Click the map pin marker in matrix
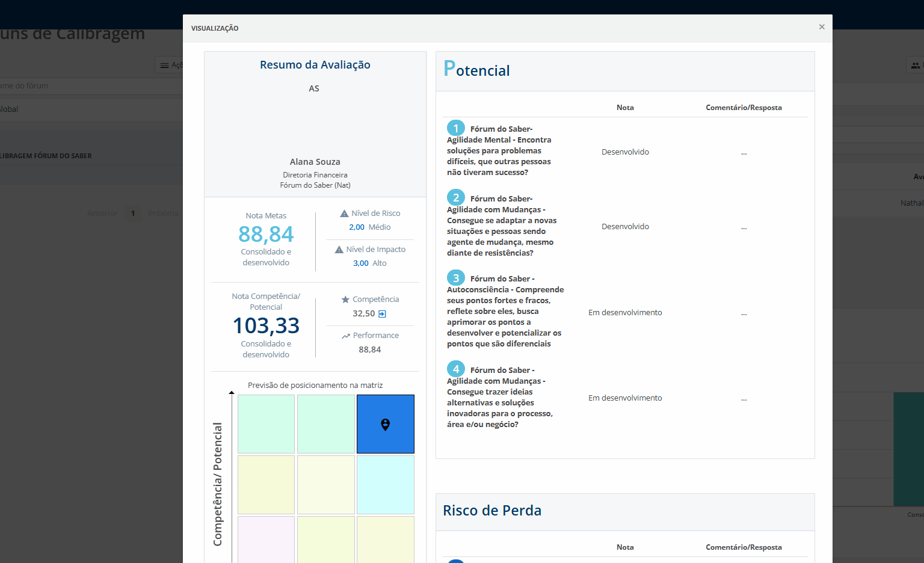This screenshot has width=924, height=563. (386, 425)
